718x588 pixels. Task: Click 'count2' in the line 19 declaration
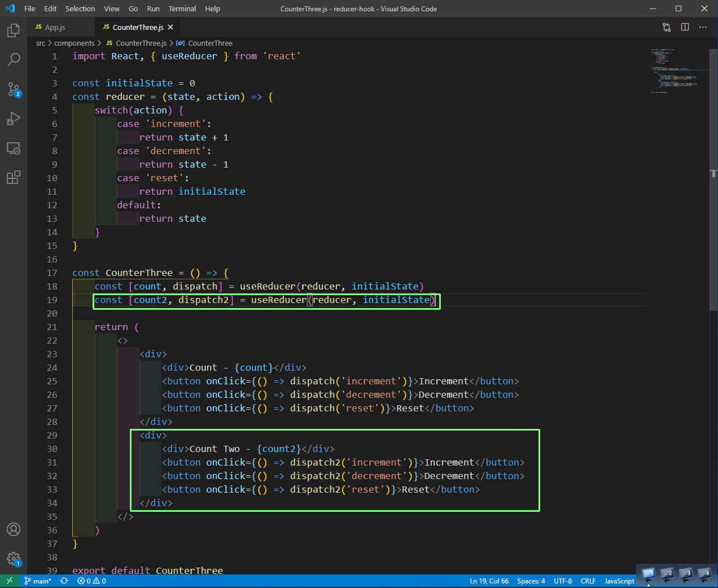(150, 300)
